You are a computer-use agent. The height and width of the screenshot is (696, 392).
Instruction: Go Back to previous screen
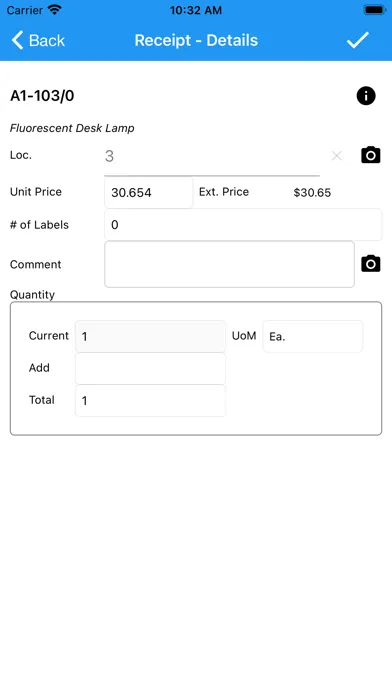(x=38, y=40)
